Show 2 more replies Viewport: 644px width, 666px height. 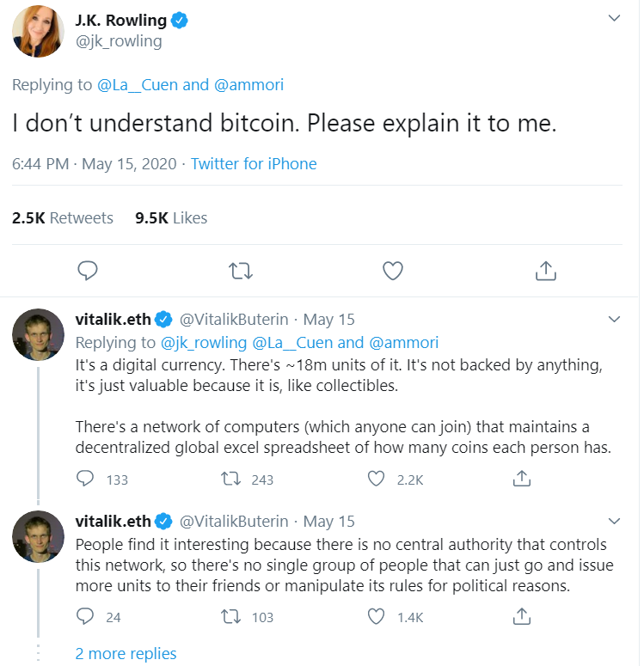click(x=126, y=653)
